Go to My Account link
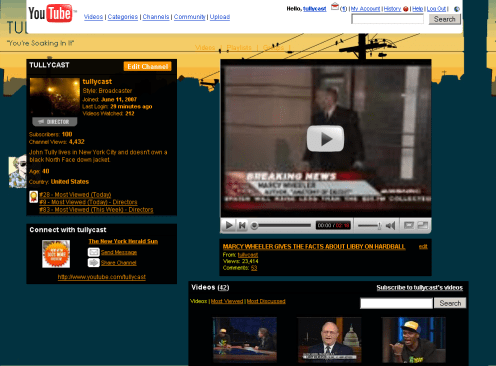This screenshot has width=496, height=366. click(x=365, y=9)
